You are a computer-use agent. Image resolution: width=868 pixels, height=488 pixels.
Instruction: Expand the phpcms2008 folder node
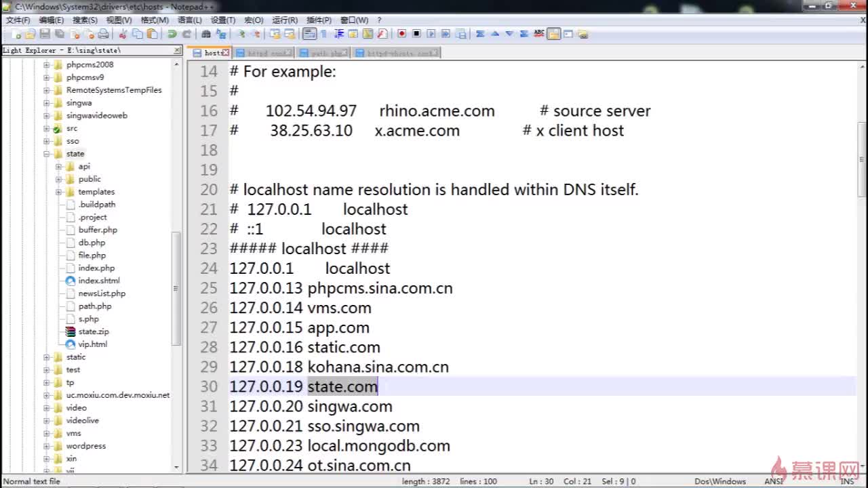(x=47, y=65)
